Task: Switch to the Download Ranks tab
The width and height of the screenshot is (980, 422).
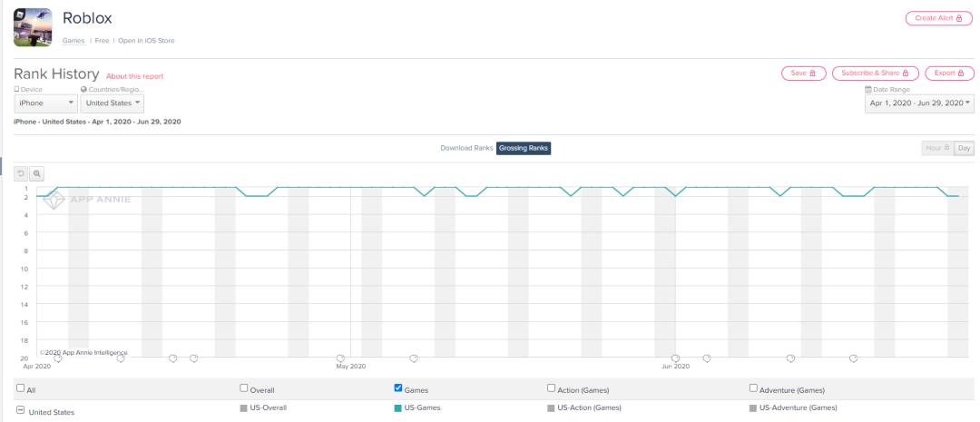Action: (466, 148)
